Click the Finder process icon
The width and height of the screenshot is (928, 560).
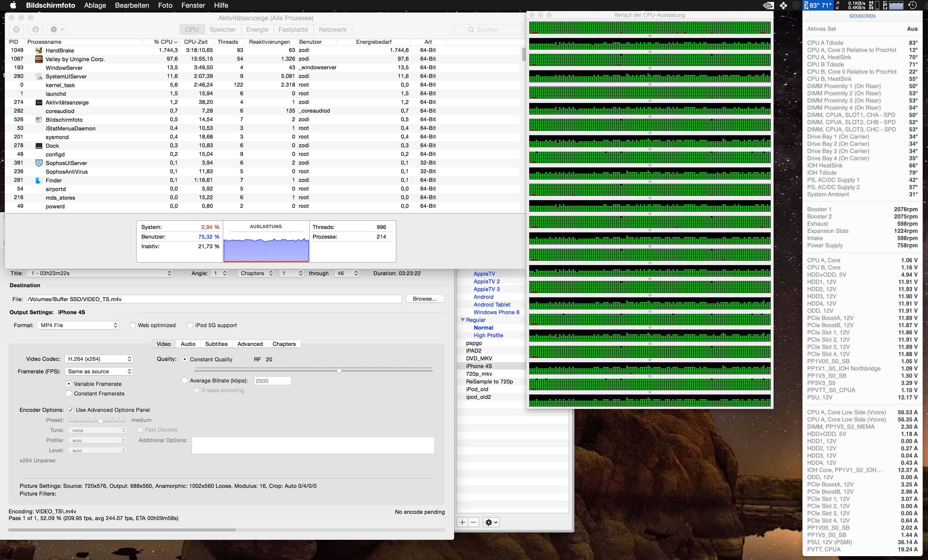click(38, 180)
